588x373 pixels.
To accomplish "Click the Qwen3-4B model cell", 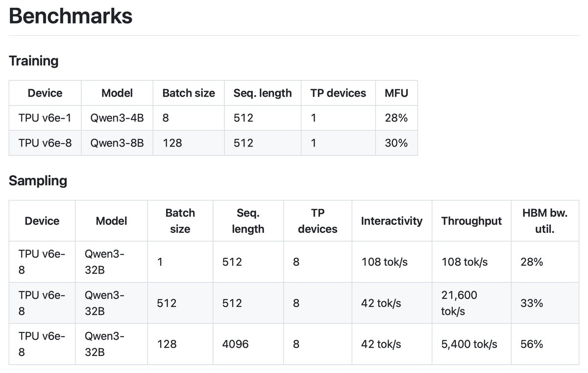I will click(x=117, y=118).
